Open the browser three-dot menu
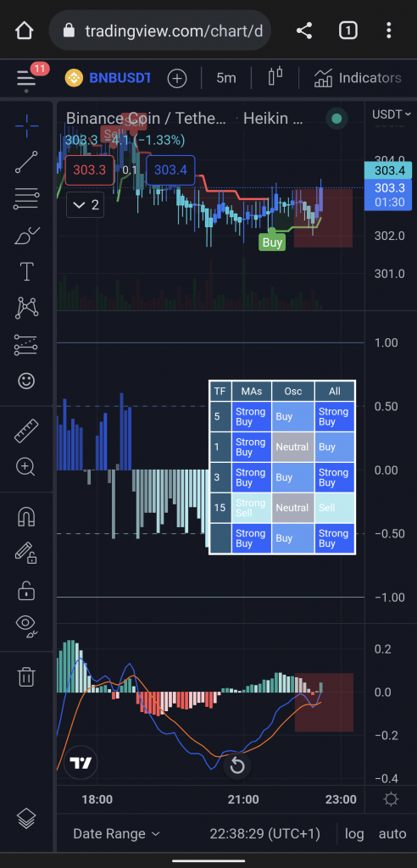 [389, 31]
